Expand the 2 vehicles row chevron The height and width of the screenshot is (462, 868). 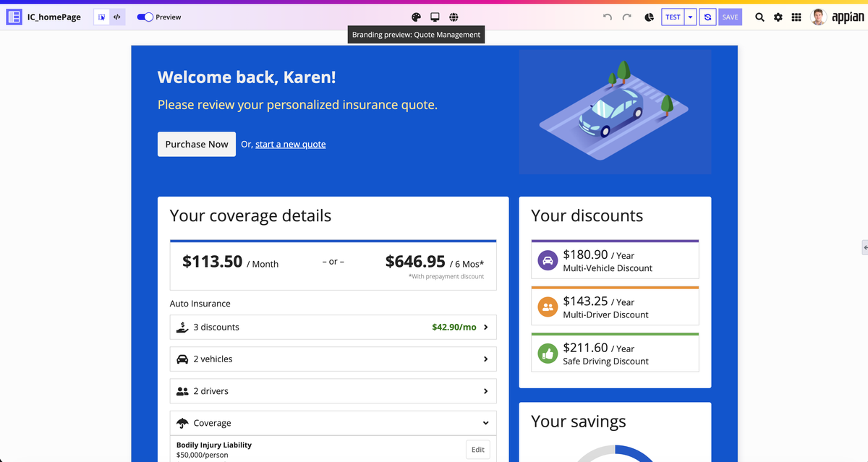(485, 359)
